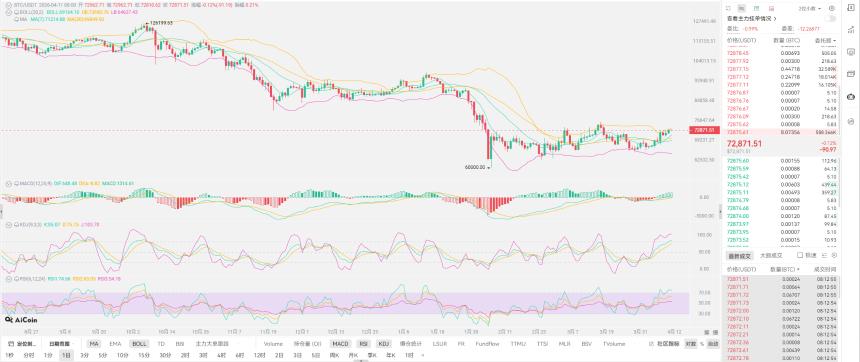The height and width of the screenshot is (362, 860).
Task: Toggle the BOLL indicator button
Action: (139, 343)
